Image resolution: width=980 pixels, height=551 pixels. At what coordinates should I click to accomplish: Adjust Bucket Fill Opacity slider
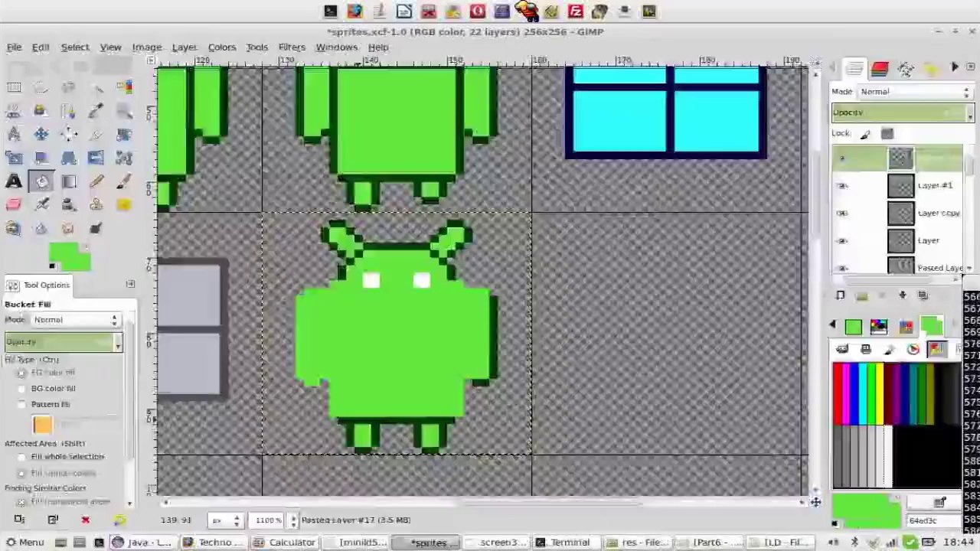(x=63, y=342)
